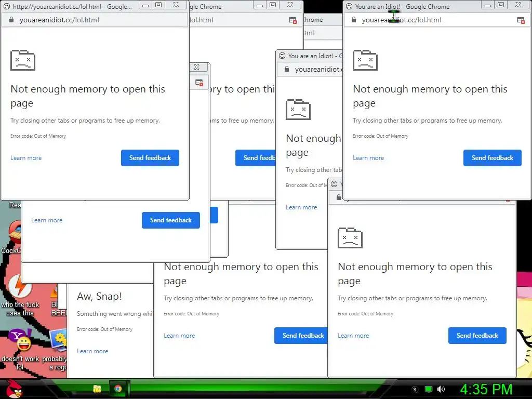This screenshot has width=532, height=399.
Task: Show hidden tray icons arrow
Action: 415,390
